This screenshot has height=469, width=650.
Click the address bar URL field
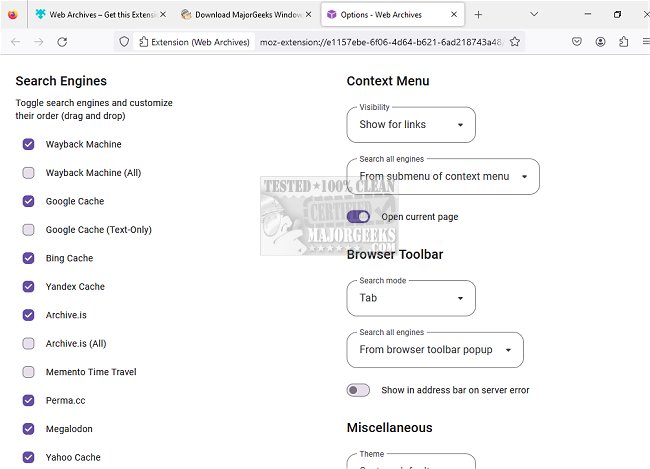(380, 42)
